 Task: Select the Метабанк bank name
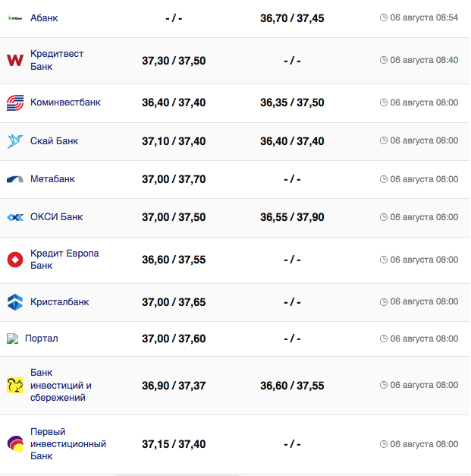point(52,179)
